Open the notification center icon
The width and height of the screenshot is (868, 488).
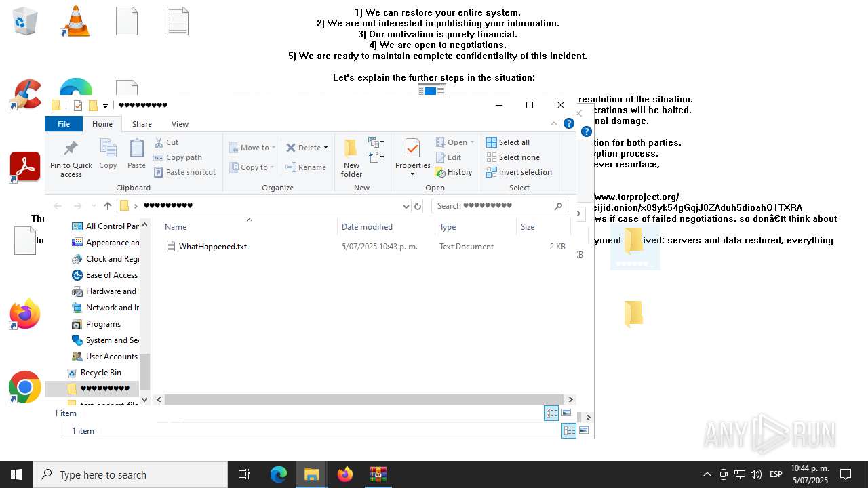click(x=846, y=474)
